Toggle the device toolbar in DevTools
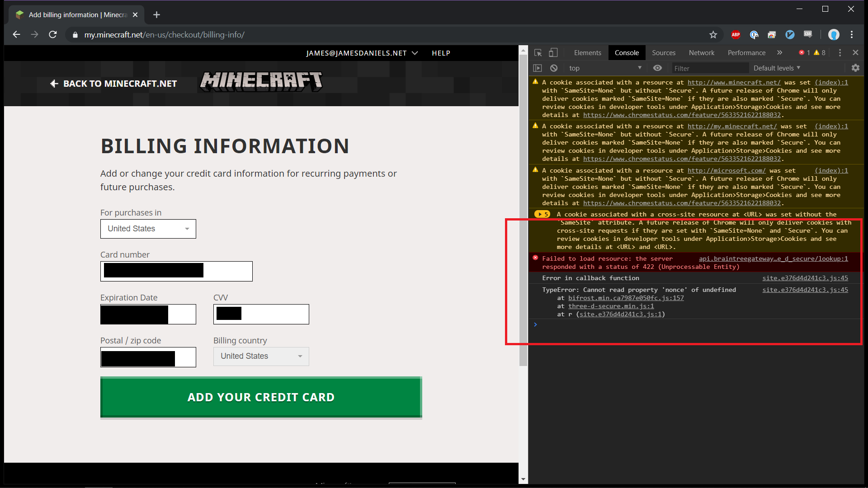868x488 pixels. (x=553, y=53)
